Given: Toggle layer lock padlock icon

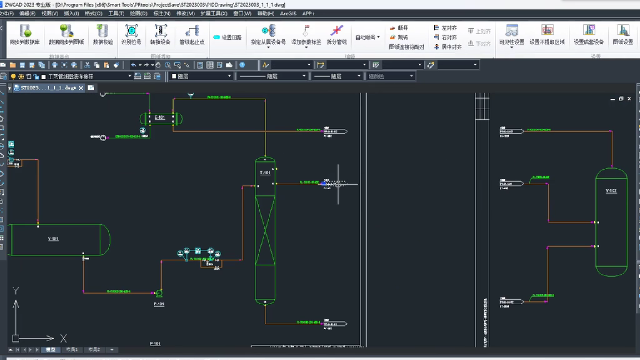Looking at the screenshot, I should (x=36, y=76).
